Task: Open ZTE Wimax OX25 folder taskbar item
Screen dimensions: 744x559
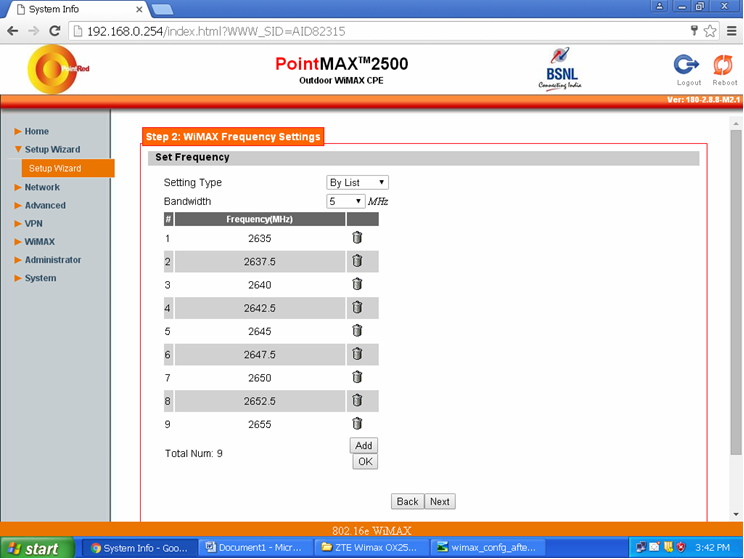Action: 372,548
